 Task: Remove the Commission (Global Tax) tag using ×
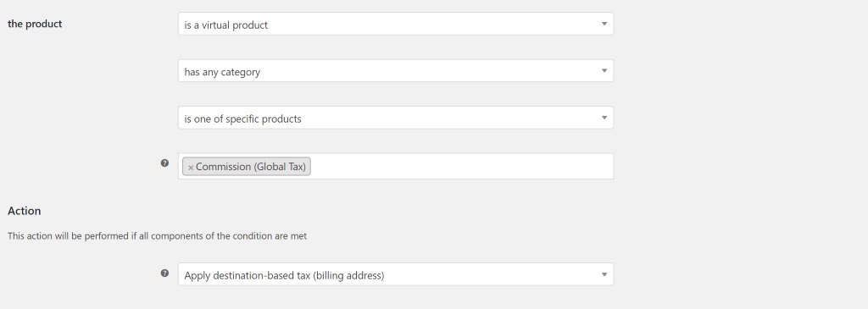pos(191,167)
